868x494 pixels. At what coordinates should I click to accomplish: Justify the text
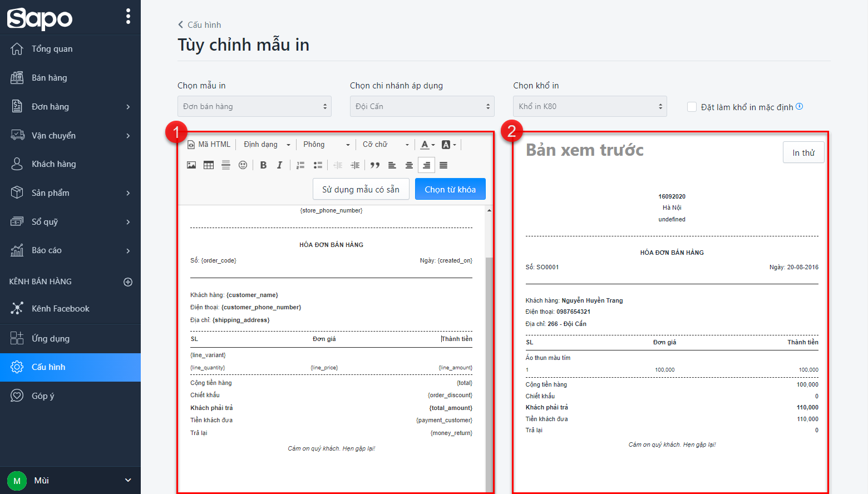pyautogui.click(x=443, y=165)
